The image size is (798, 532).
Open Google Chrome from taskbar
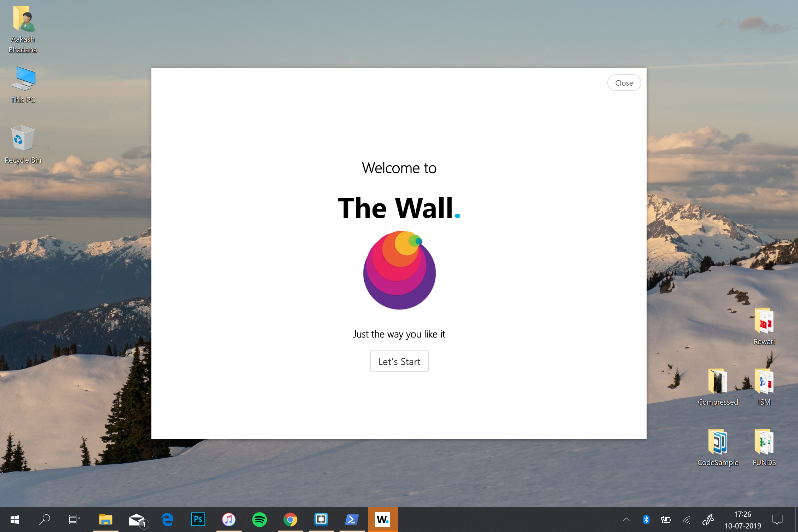290,519
